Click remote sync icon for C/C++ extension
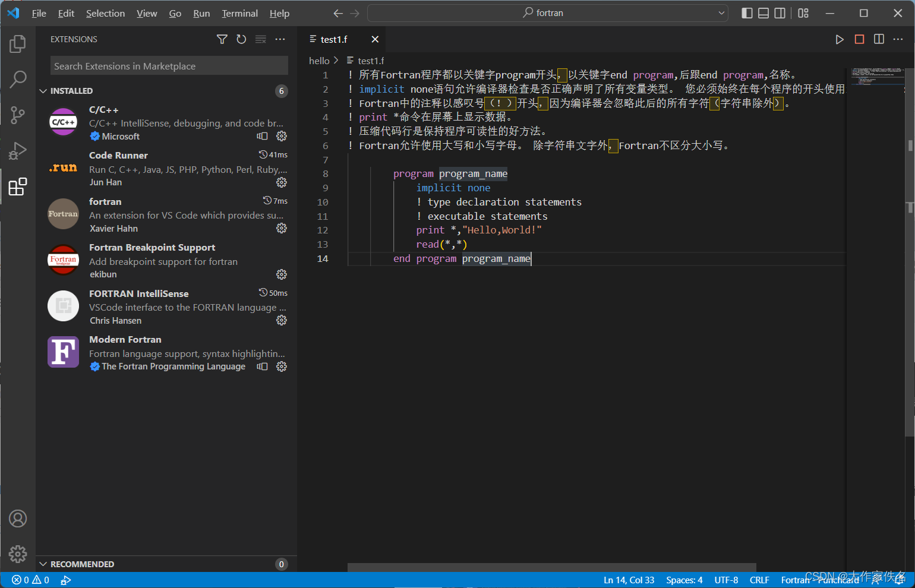Screen dimensions: 915x588 tap(262, 136)
